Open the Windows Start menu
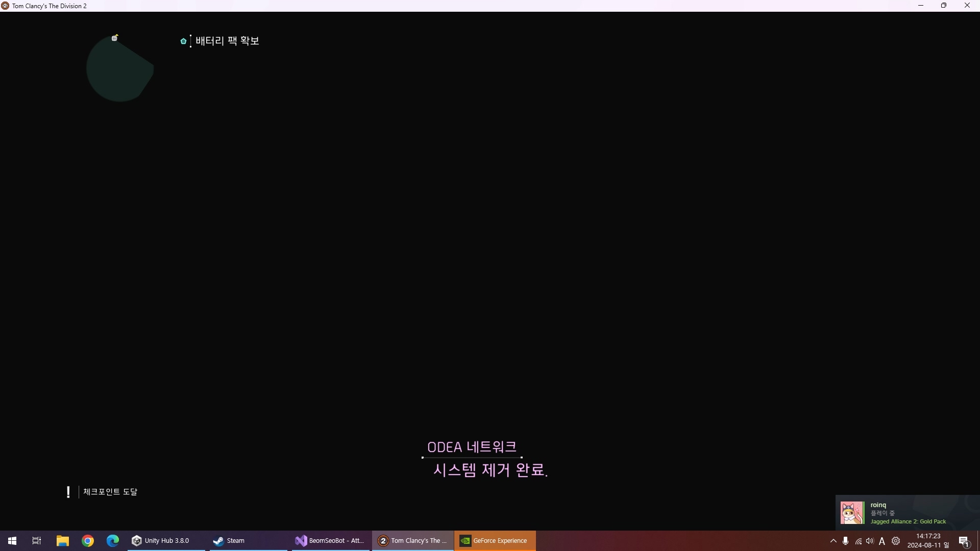The height and width of the screenshot is (551, 980). point(12,541)
